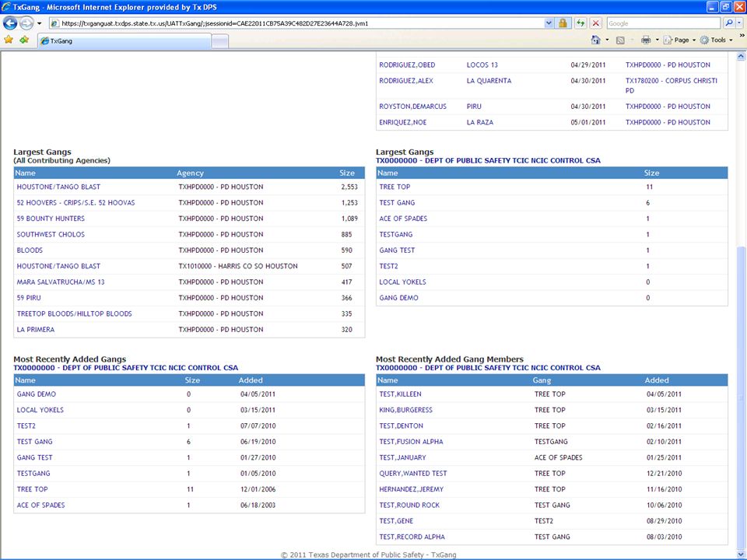
Task: Open TREE TOP in DPS Largest Gangs
Action: 395,187
